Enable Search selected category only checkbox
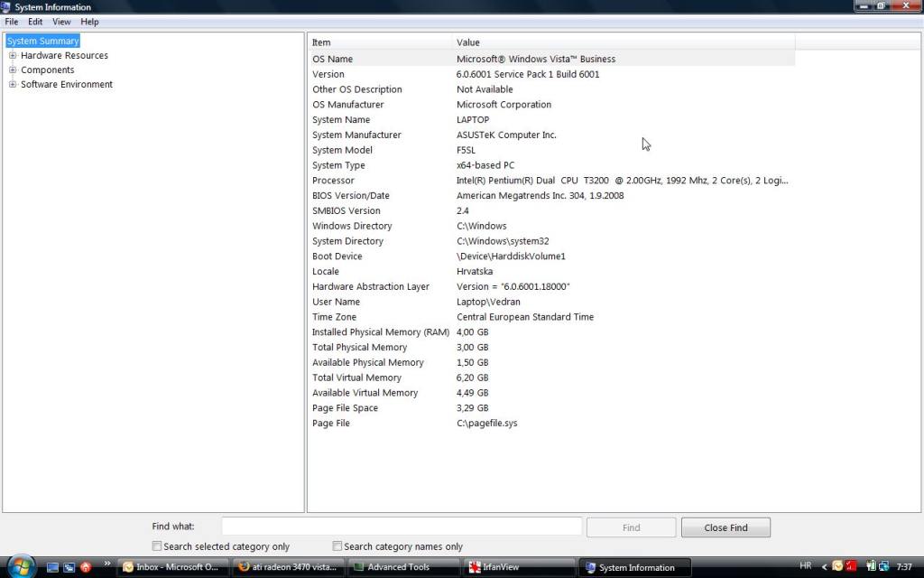Viewport: 924px width, 578px height. click(x=157, y=546)
